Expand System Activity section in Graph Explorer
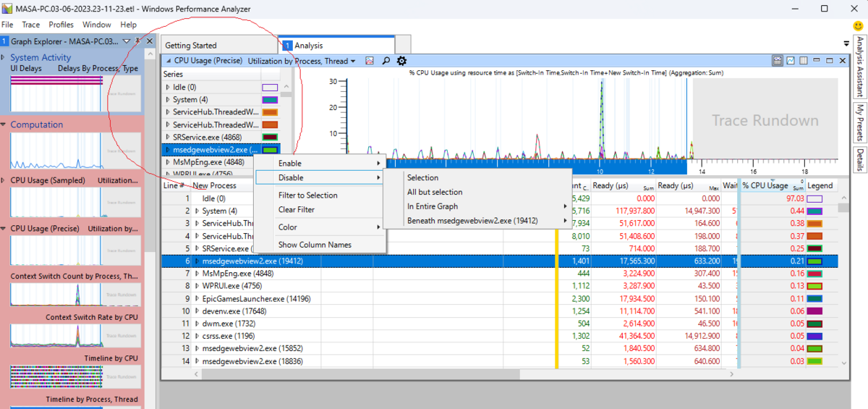 click(4, 57)
